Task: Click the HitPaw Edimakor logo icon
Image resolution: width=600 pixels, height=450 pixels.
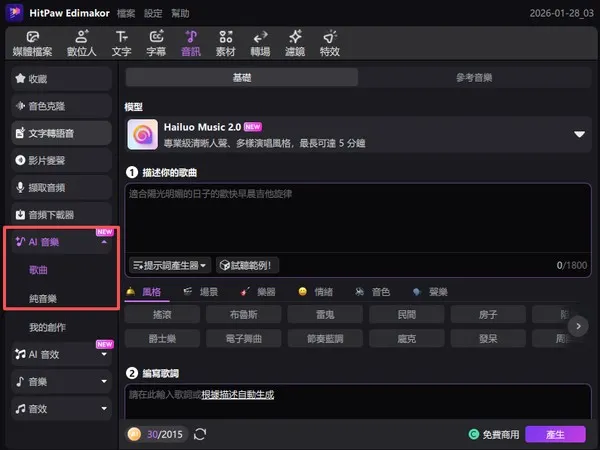Action: [15, 13]
